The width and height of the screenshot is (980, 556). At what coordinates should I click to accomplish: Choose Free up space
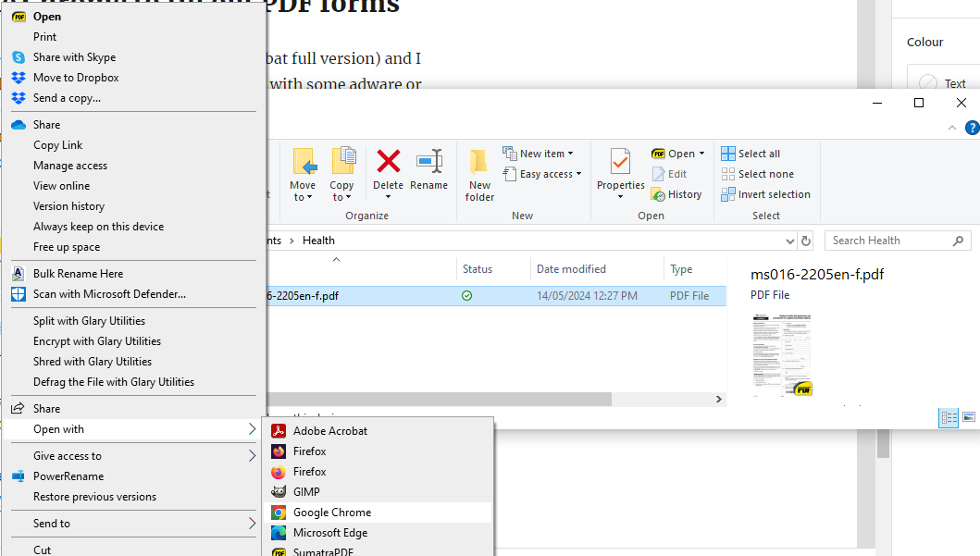click(133, 247)
